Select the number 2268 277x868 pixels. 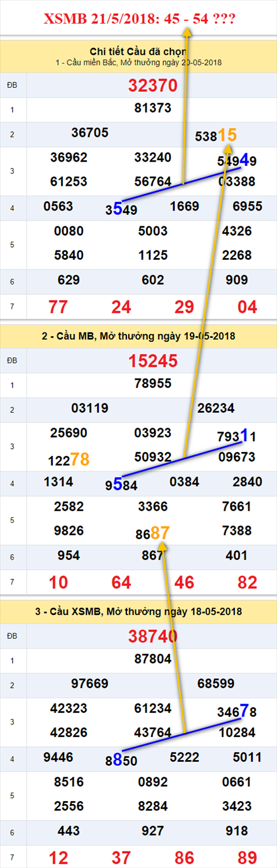coord(237,255)
